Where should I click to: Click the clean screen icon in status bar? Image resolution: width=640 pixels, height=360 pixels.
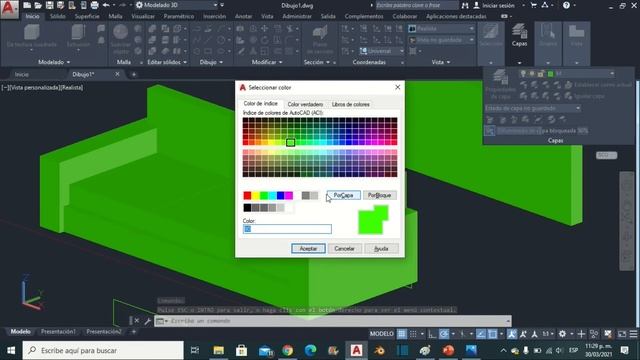[x=622, y=334]
